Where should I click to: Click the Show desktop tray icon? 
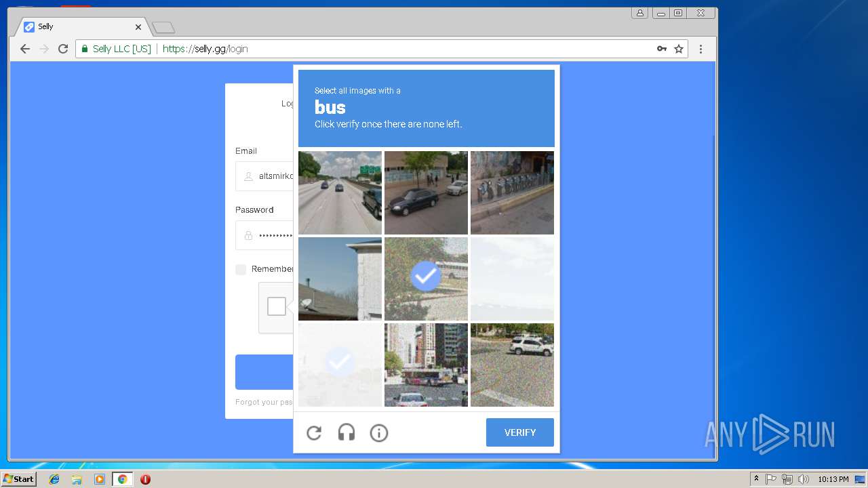pyautogui.click(x=861, y=479)
